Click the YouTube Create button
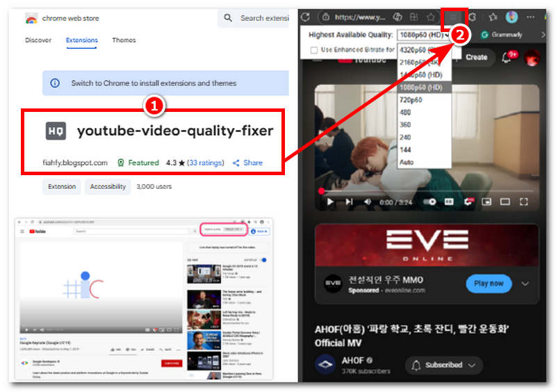556x392 pixels. pos(476,58)
